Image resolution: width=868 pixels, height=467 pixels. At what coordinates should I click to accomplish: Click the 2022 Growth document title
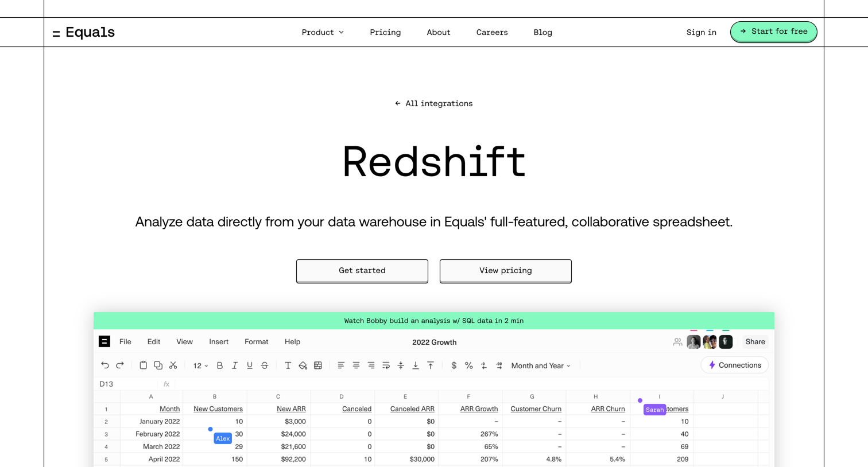tap(435, 342)
